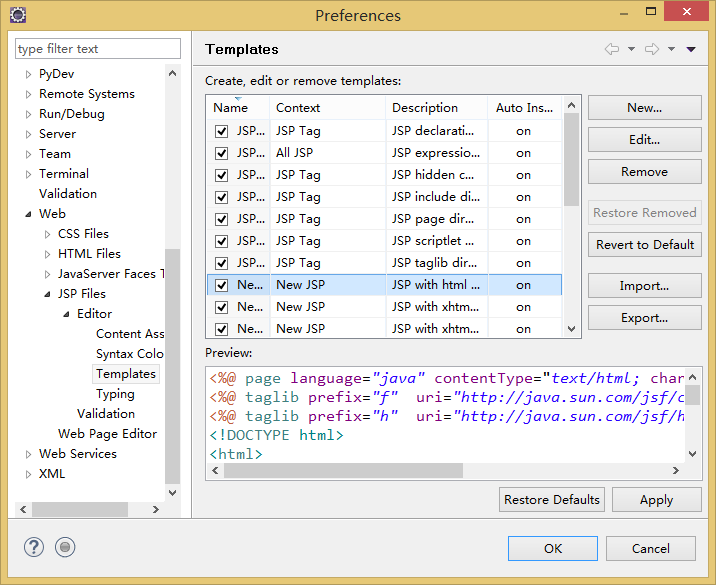Click the Edit... template button
Image resolution: width=716 pixels, height=585 pixels.
tap(644, 140)
